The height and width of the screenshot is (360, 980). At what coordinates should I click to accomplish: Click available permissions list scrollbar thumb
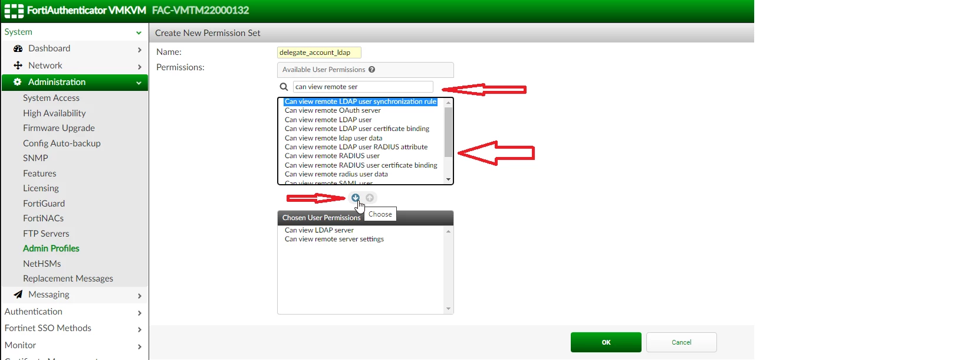(x=448, y=132)
